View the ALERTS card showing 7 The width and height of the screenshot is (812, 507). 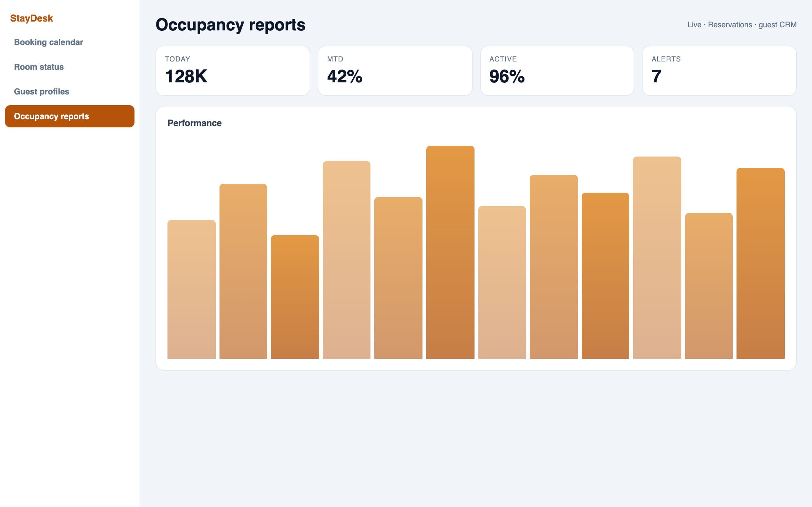coord(719,71)
